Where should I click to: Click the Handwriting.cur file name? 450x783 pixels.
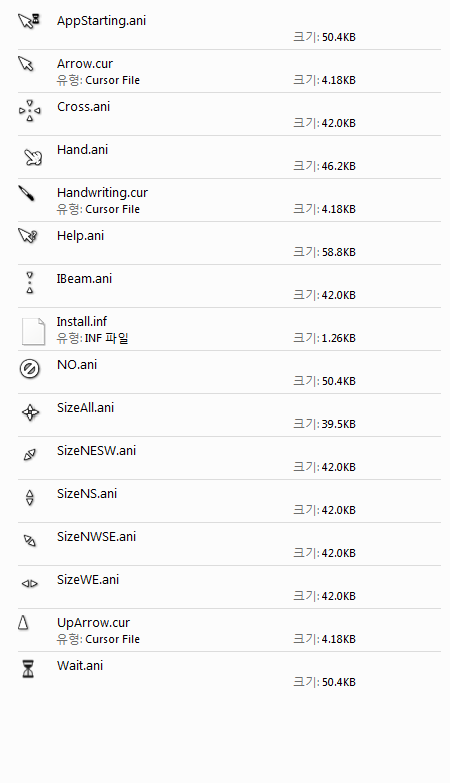(x=102, y=193)
